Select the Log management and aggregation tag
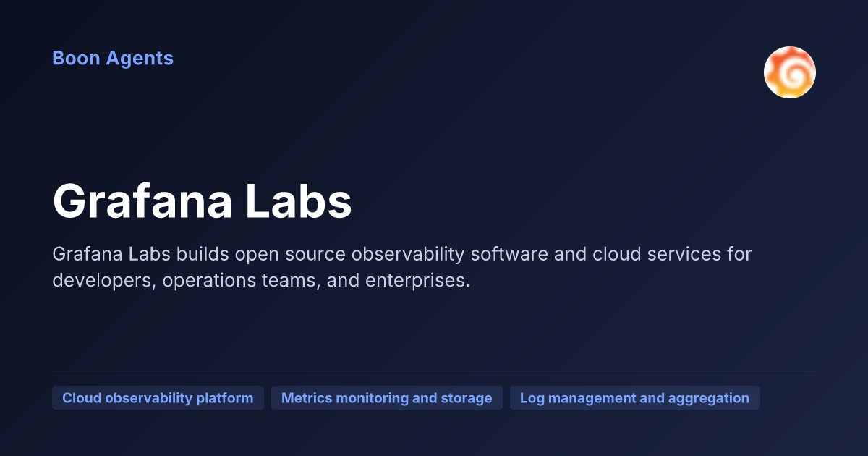Image resolution: width=868 pixels, height=456 pixels. (635, 398)
